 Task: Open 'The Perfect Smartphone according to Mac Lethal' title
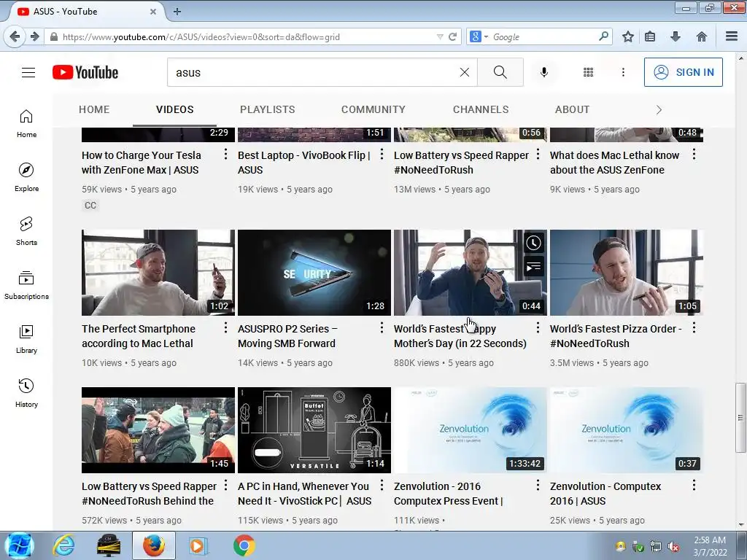(x=139, y=336)
